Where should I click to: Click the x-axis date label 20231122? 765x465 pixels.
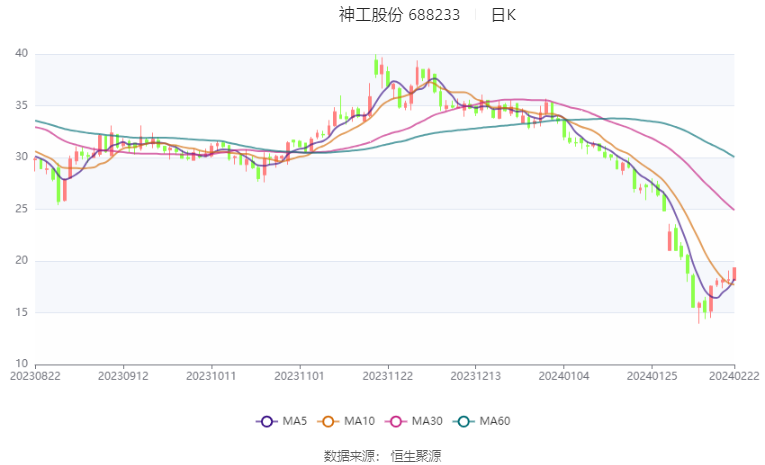click(387, 376)
